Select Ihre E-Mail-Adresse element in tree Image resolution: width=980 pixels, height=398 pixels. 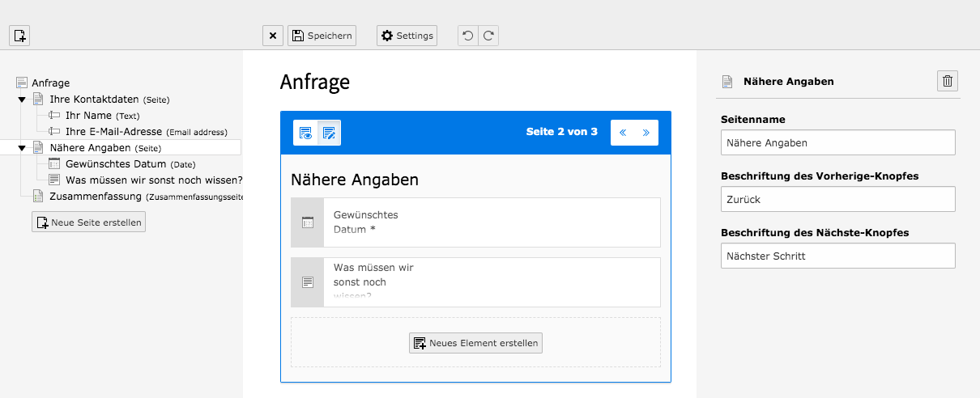pyautogui.click(x=114, y=131)
